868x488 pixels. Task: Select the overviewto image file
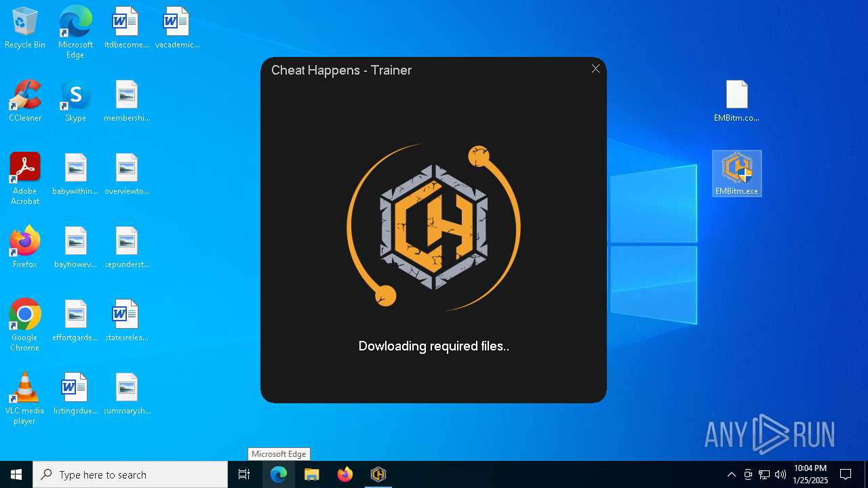[x=126, y=175]
